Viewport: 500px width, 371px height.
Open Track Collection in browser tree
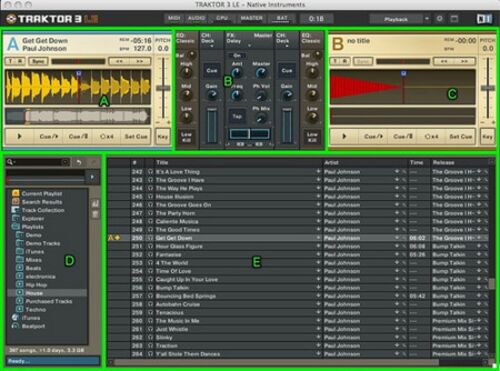[43, 210]
